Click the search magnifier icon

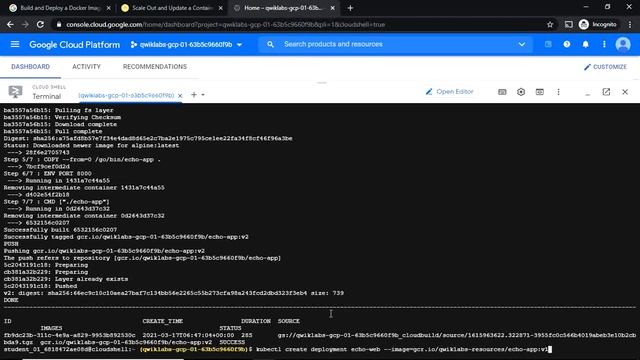pyautogui.click(x=270, y=44)
